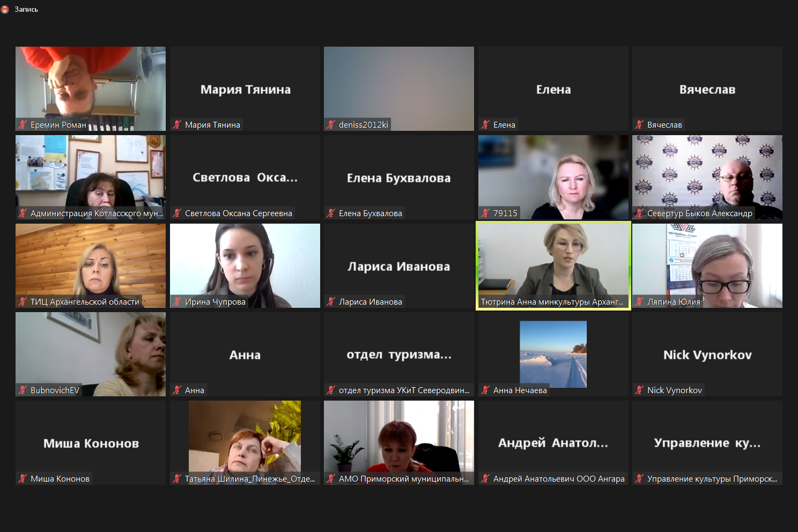This screenshot has height=532, width=798.
Task: Select the BubnovichEV video feed
Action: 91,354
